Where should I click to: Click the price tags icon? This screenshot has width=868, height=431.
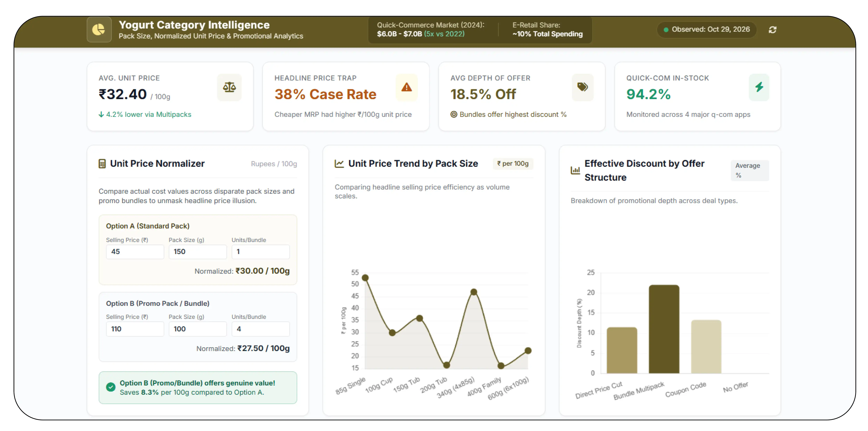(583, 87)
